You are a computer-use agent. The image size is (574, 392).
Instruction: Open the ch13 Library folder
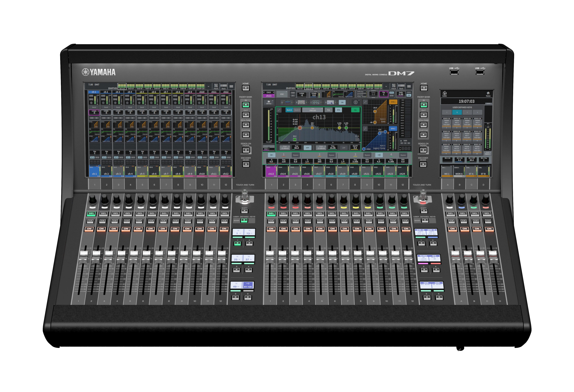click(x=269, y=102)
